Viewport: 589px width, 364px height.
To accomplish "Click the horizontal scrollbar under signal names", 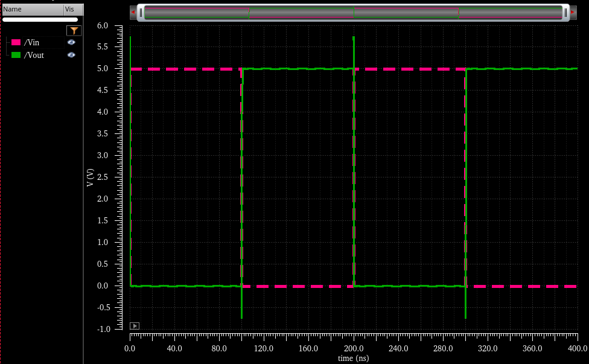I will point(40,19).
